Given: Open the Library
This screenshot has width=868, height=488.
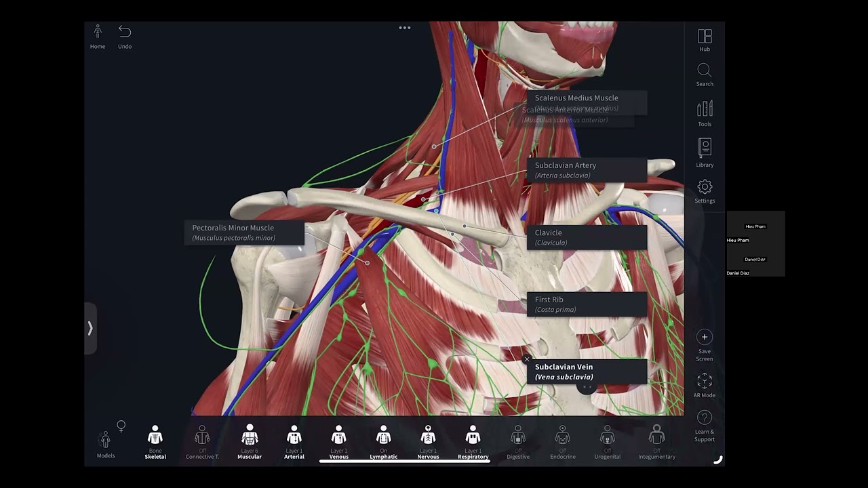Looking at the screenshot, I should [705, 153].
